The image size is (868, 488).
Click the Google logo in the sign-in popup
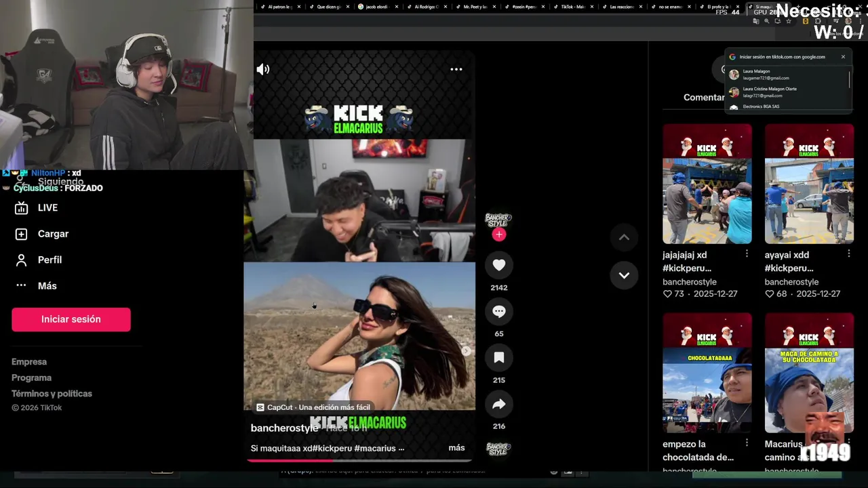[x=732, y=57]
